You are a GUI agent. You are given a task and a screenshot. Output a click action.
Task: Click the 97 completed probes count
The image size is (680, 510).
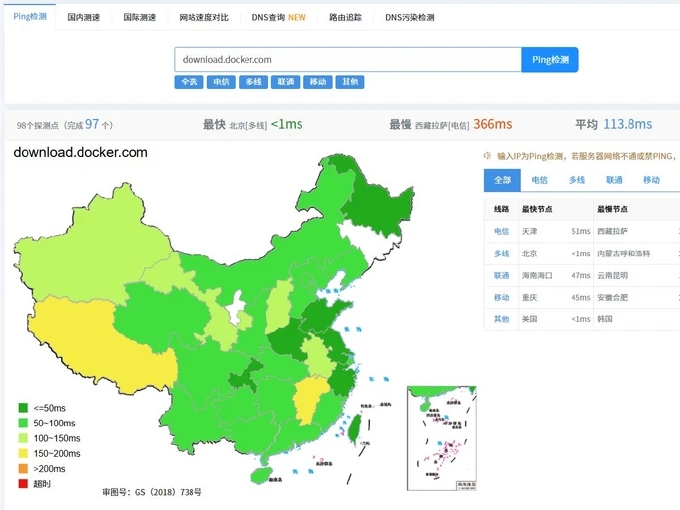point(92,124)
